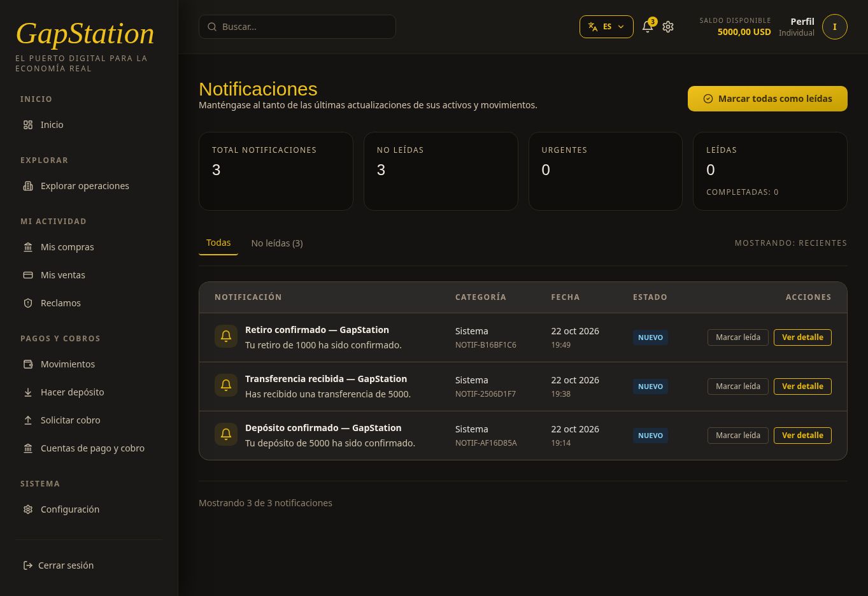This screenshot has width=868, height=596.
Task: Click Explorar operaciones icon in sidebar
Action: coord(28,186)
